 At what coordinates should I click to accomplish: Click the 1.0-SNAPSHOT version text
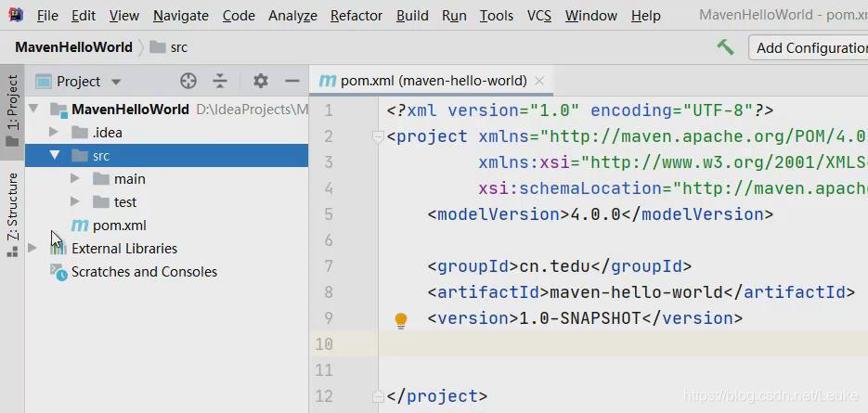579,318
